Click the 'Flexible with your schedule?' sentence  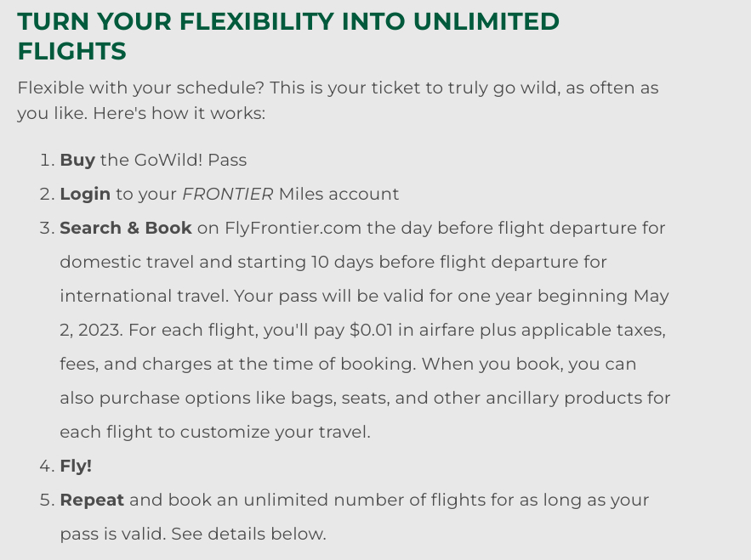pos(141,88)
